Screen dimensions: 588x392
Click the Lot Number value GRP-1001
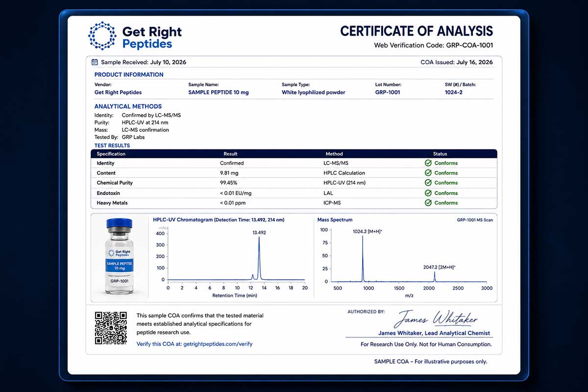tap(388, 92)
